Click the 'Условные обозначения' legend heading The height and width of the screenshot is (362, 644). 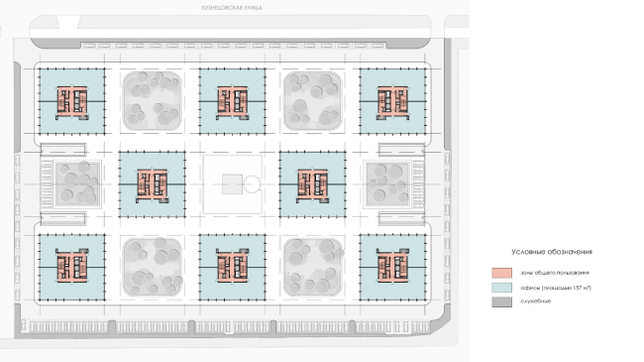pyautogui.click(x=552, y=252)
